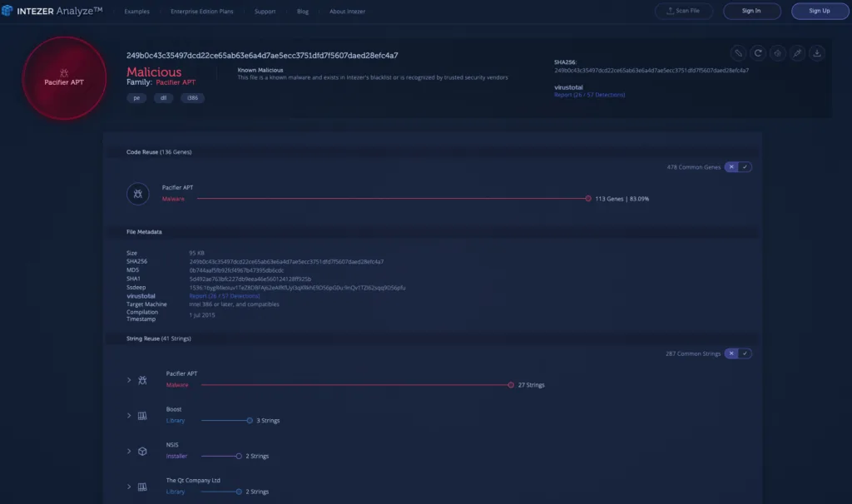Click the Sign In button
Viewport: 852px width, 504px height.
point(752,11)
